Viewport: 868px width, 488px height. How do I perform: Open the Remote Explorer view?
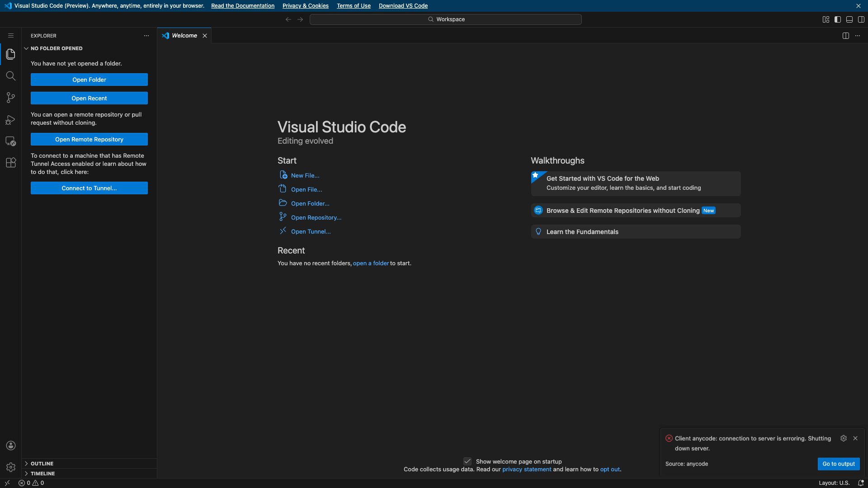(x=10, y=141)
